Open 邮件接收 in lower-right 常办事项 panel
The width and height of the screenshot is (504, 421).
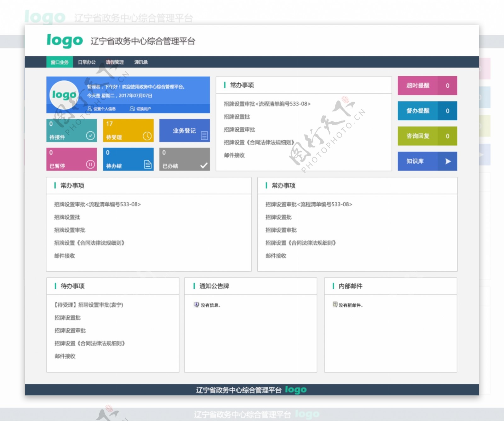[x=276, y=256]
